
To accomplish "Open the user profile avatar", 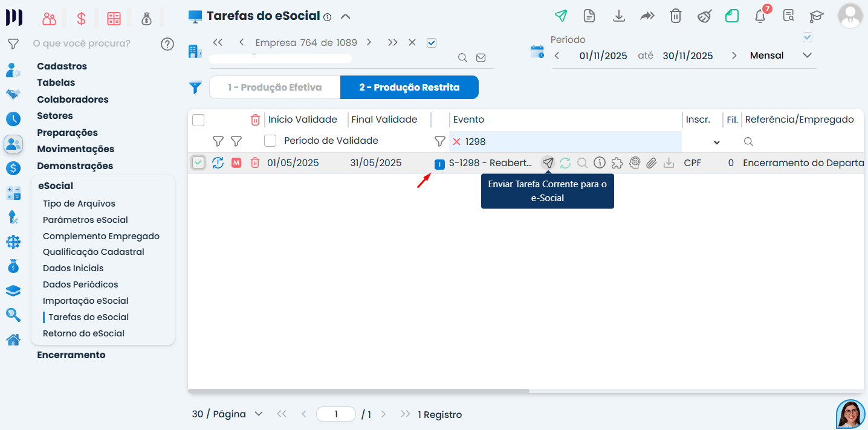I will coord(850,16).
